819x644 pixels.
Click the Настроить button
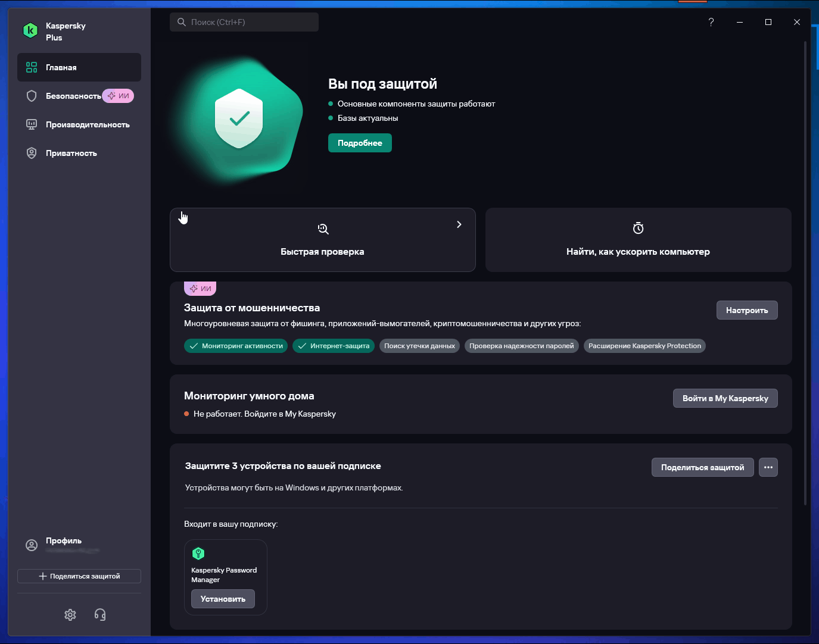[747, 310]
